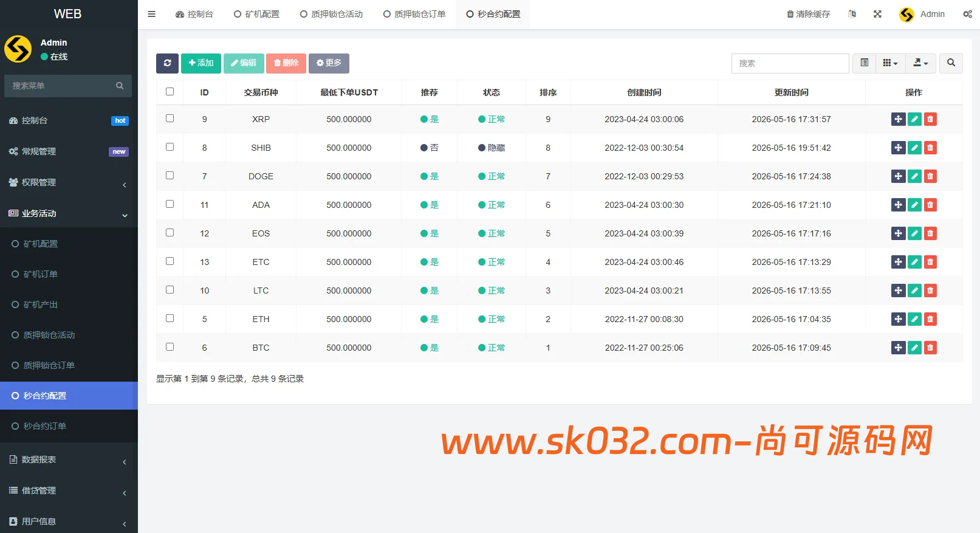Expand the 借贷管理 sidebar menu
This screenshot has width=980, height=533.
pyautogui.click(x=69, y=490)
